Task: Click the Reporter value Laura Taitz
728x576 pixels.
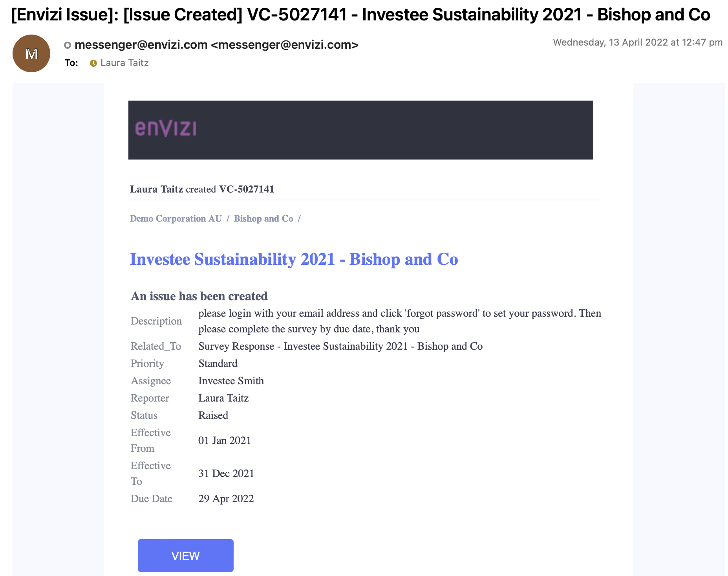Action: pos(223,398)
